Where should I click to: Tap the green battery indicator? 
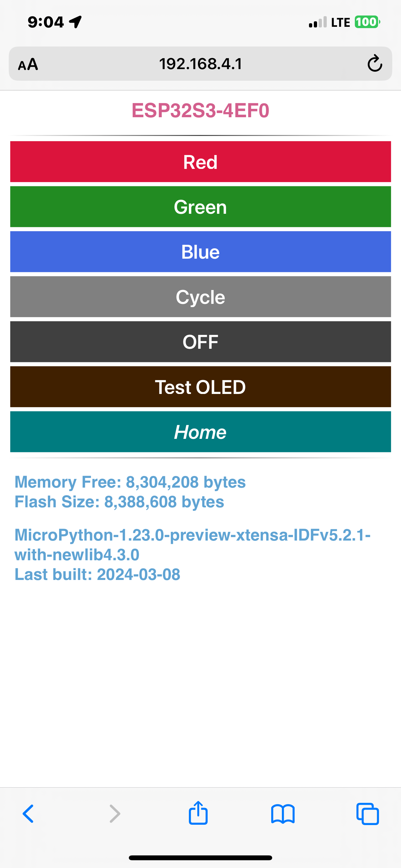click(x=367, y=22)
